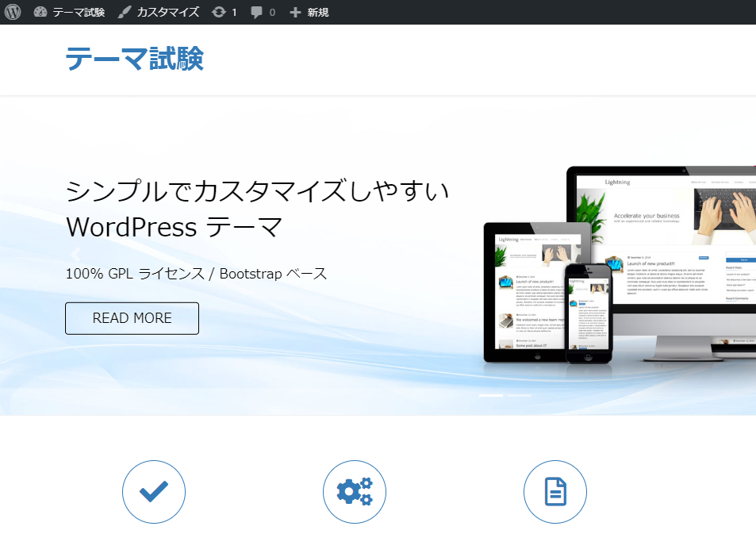This screenshot has width=756, height=534.
Task: Click the tablet device mockup image
Action: 524,302
